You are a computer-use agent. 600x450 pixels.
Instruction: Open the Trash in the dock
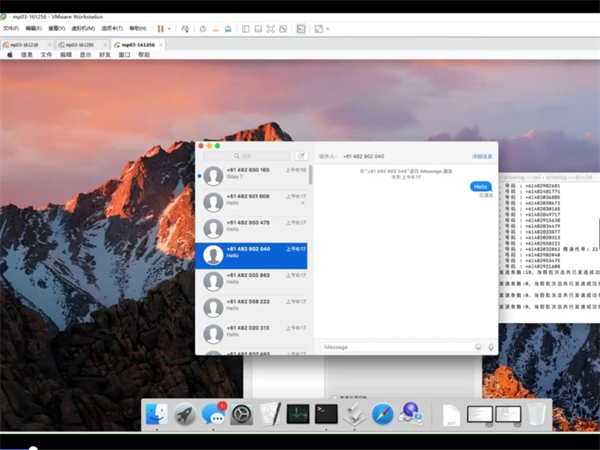(x=537, y=414)
